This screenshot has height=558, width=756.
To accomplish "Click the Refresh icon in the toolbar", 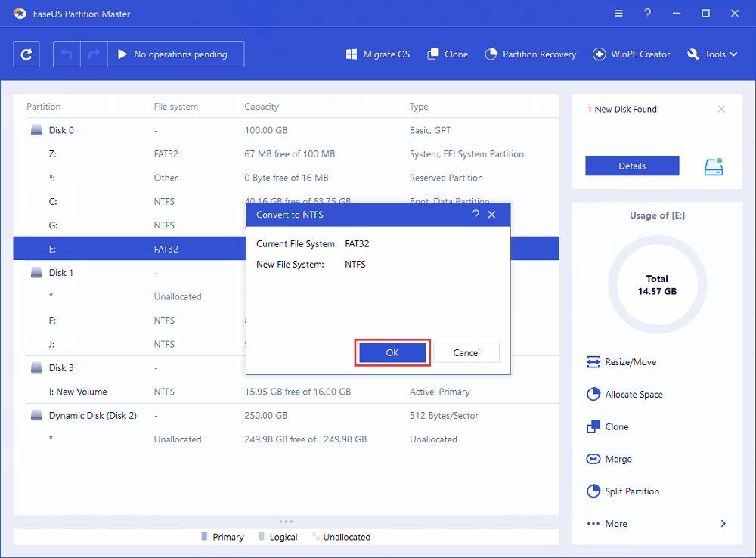I will coord(26,54).
